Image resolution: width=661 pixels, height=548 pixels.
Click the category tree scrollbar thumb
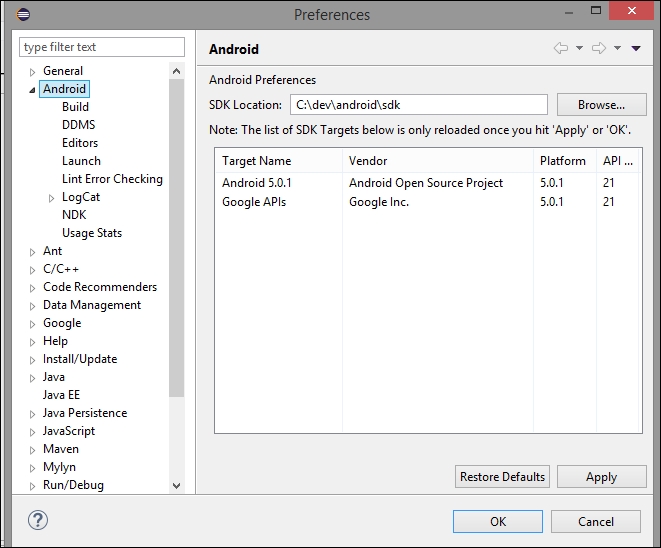pyautogui.click(x=176, y=238)
